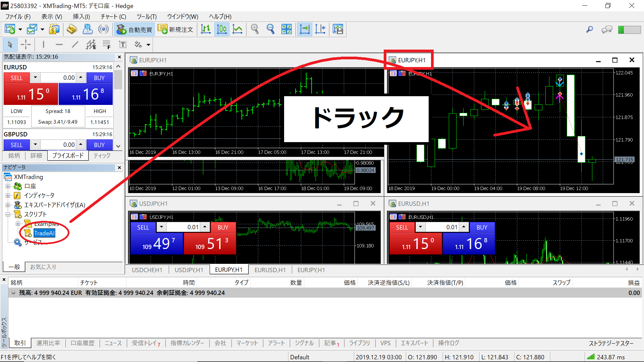Screen dimensions: 644x362
Task: Click the candlestick chart type icon
Action: (222, 29)
